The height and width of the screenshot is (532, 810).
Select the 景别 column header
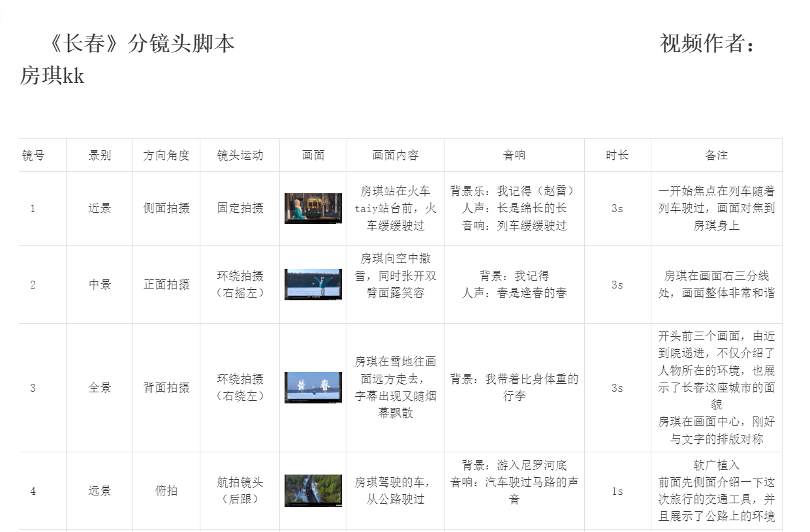click(100, 155)
